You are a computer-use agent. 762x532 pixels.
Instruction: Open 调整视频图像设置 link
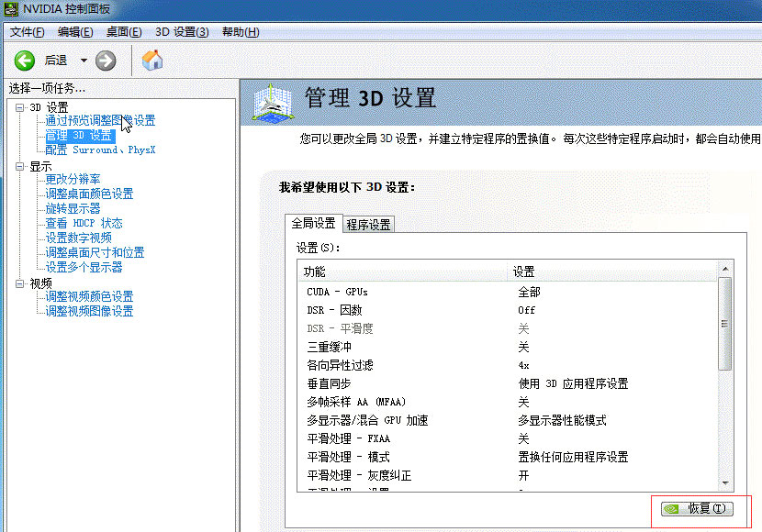pos(90,311)
